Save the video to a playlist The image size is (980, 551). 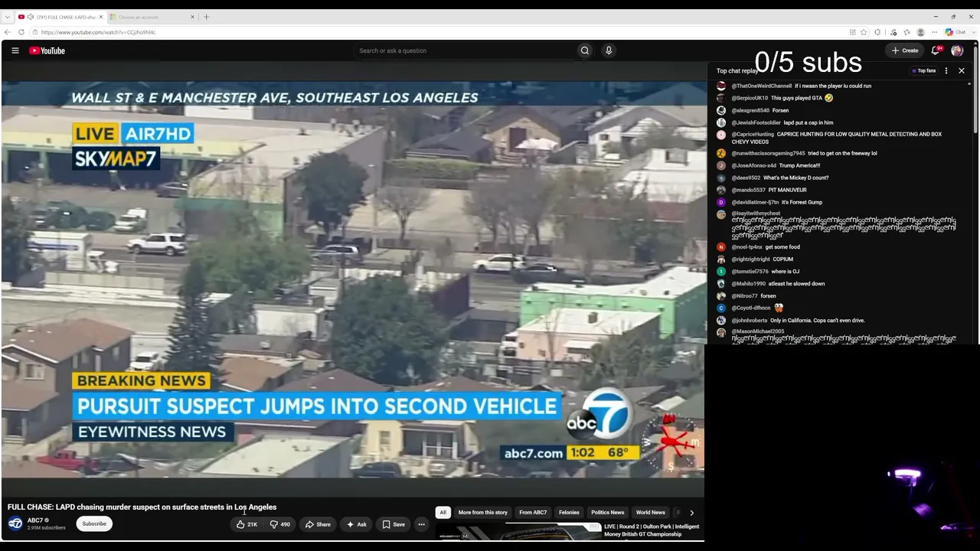(394, 524)
